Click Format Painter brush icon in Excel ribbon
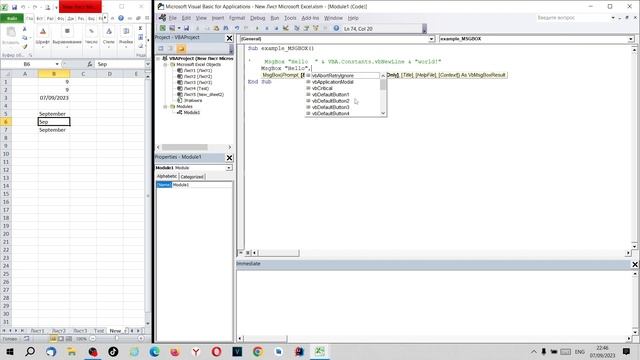 pos(24,47)
